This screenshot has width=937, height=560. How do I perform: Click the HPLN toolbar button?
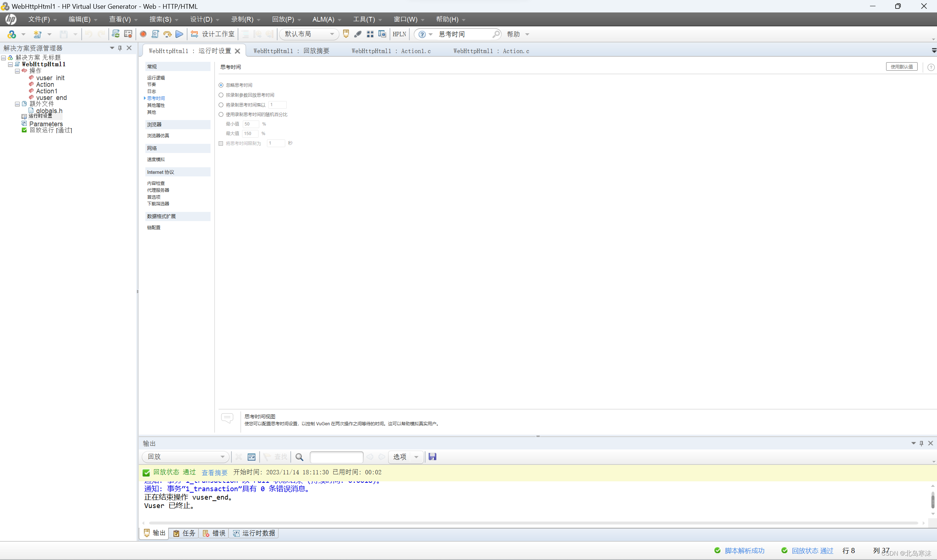pos(399,34)
